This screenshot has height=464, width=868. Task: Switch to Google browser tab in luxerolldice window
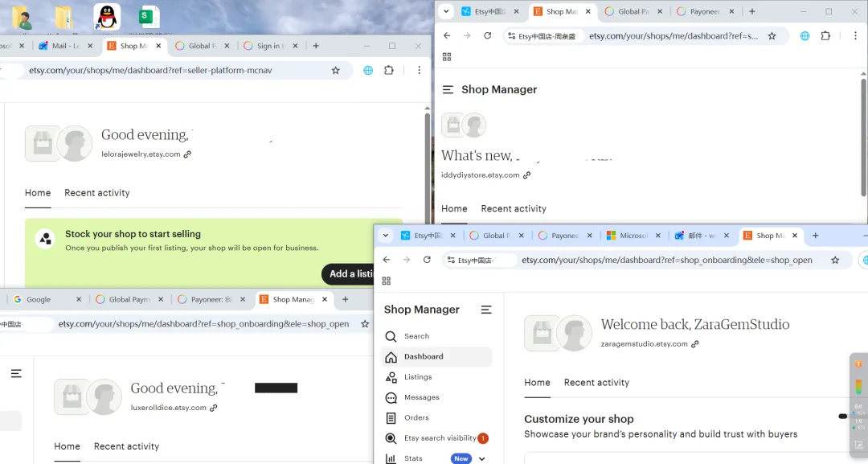coord(47,300)
